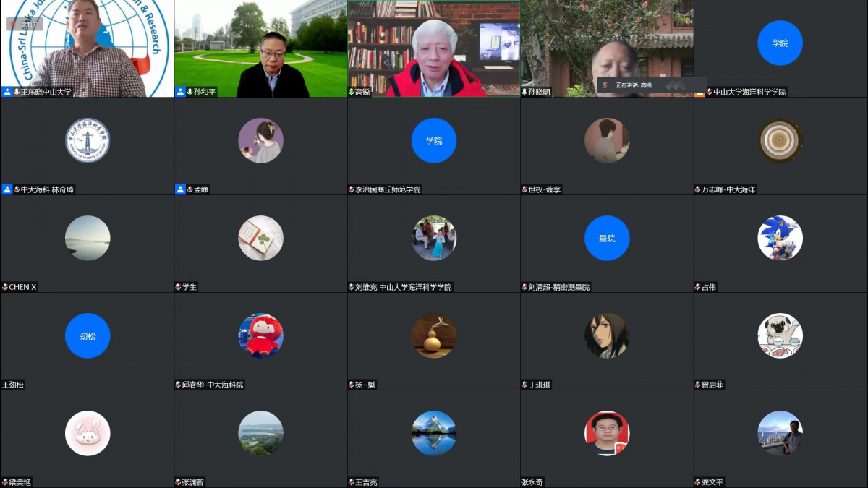868x488 pixels.
Task: Click the name label 李治国商丘师范学院
Action: click(x=388, y=189)
